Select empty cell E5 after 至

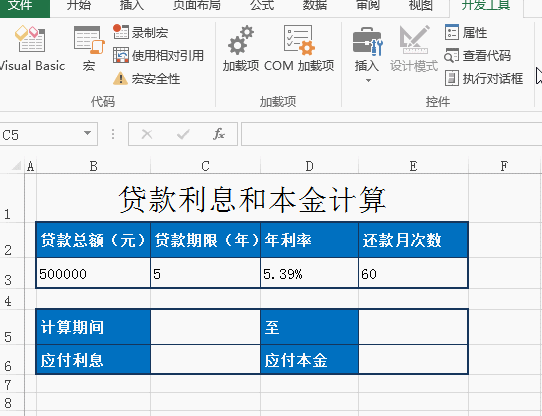[x=413, y=327]
